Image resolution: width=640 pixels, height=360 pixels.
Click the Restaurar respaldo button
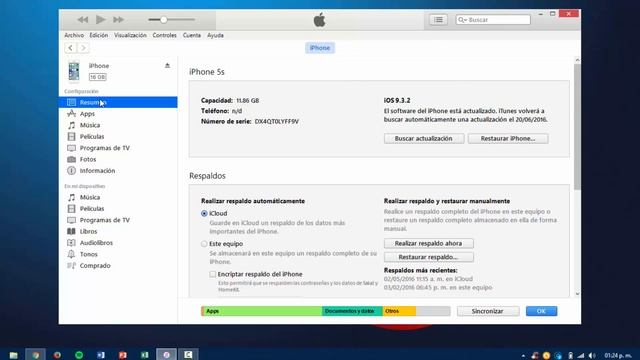pyautogui.click(x=429, y=257)
